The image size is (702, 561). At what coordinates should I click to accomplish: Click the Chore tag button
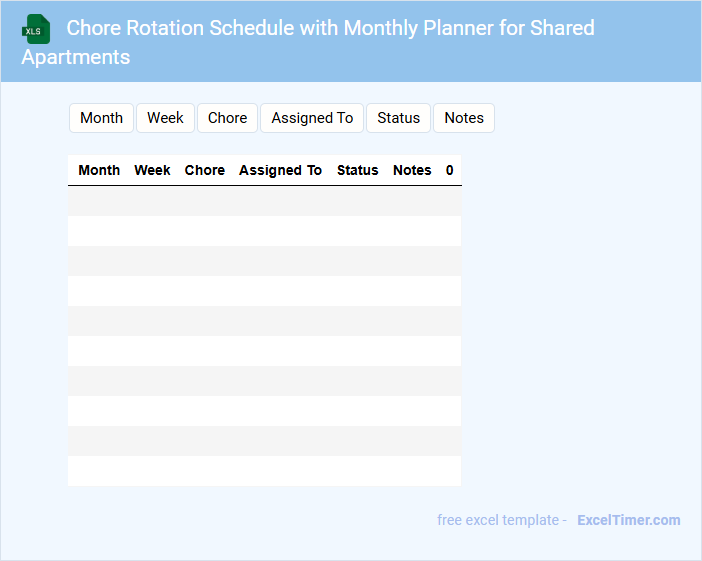[227, 118]
